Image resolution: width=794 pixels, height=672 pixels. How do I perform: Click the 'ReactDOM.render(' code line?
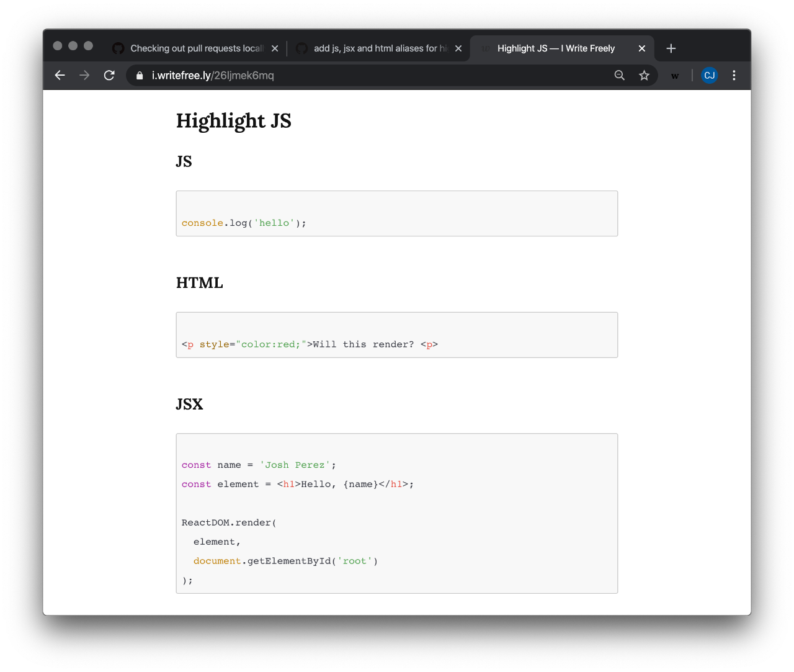[x=229, y=522]
